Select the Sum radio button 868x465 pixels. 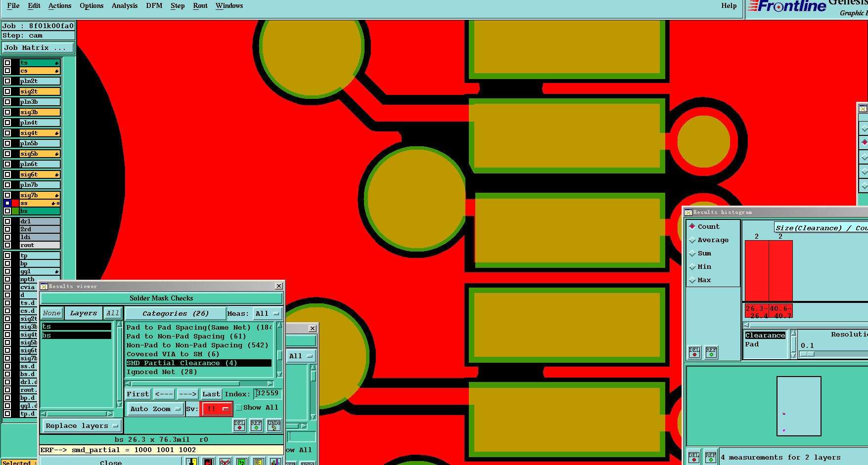(692, 254)
